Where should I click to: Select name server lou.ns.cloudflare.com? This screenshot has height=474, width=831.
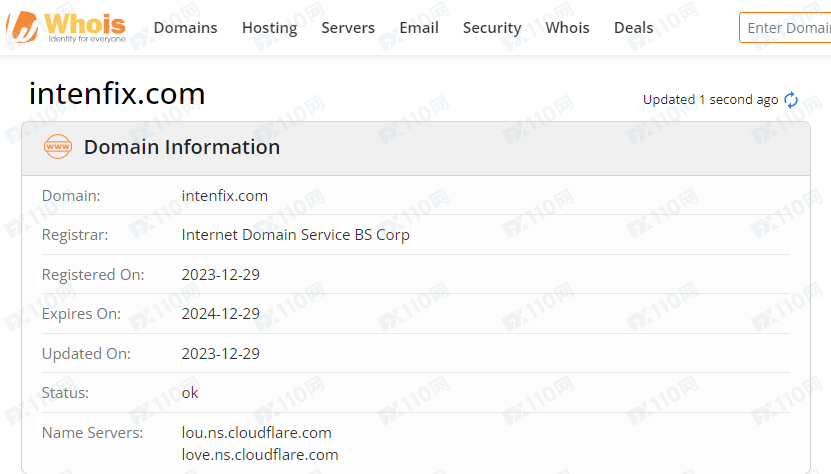point(257,433)
